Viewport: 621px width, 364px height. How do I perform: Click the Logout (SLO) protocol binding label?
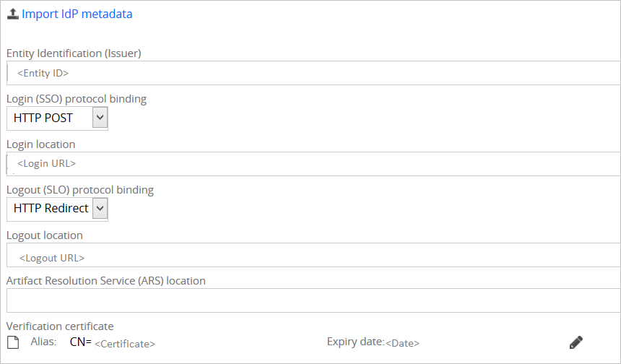[x=80, y=190]
